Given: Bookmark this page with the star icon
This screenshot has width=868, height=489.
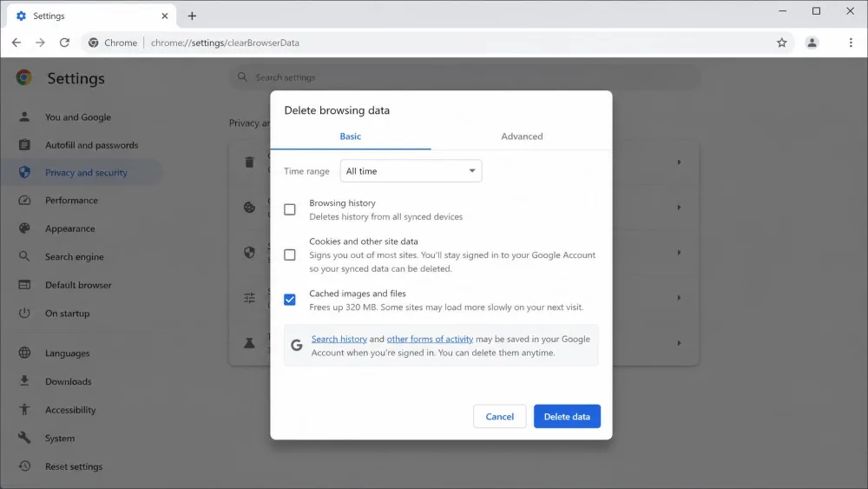Looking at the screenshot, I should pos(781,43).
